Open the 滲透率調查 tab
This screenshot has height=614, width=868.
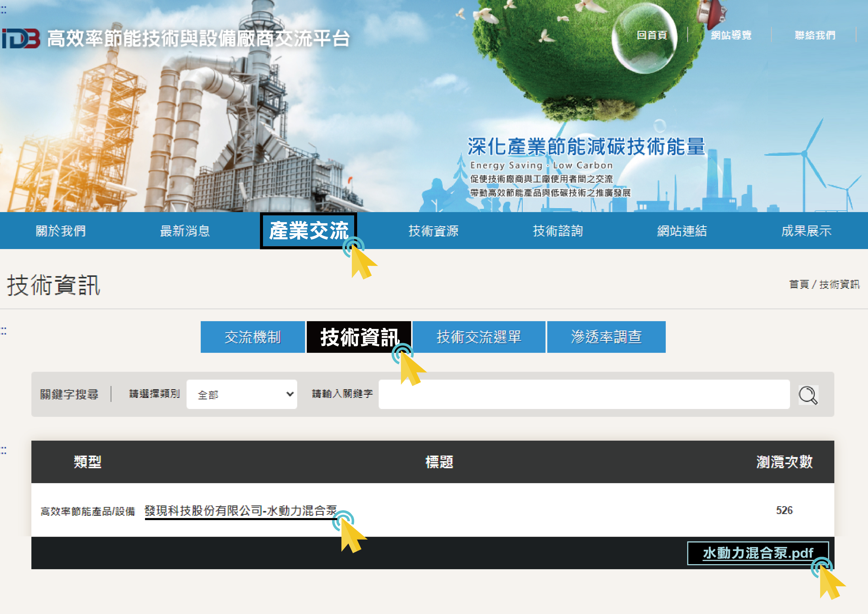[606, 337]
